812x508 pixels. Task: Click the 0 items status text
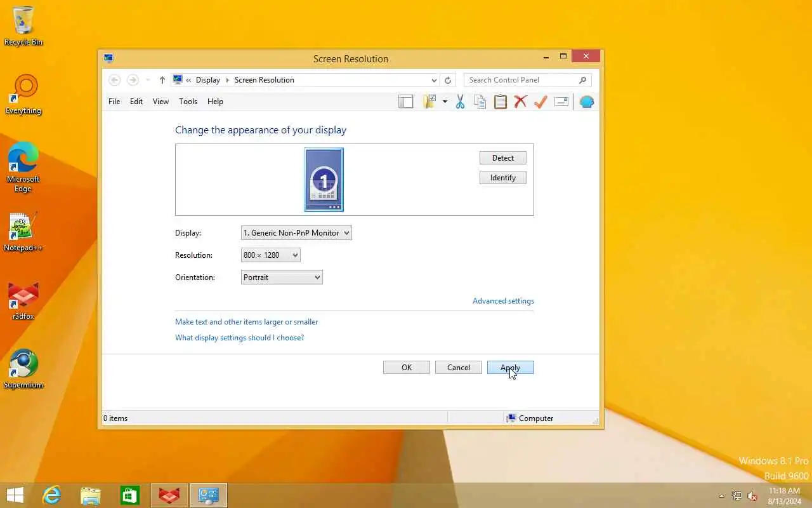pyautogui.click(x=115, y=418)
